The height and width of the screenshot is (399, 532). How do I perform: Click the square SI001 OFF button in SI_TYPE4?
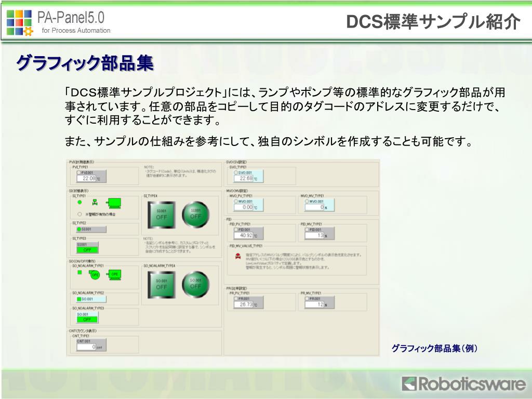click(162, 215)
